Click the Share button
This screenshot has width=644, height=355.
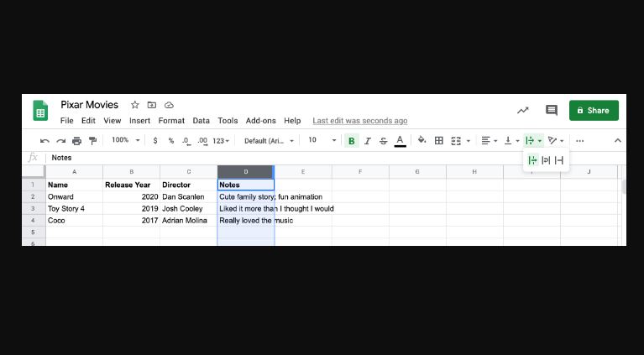[594, 111]
